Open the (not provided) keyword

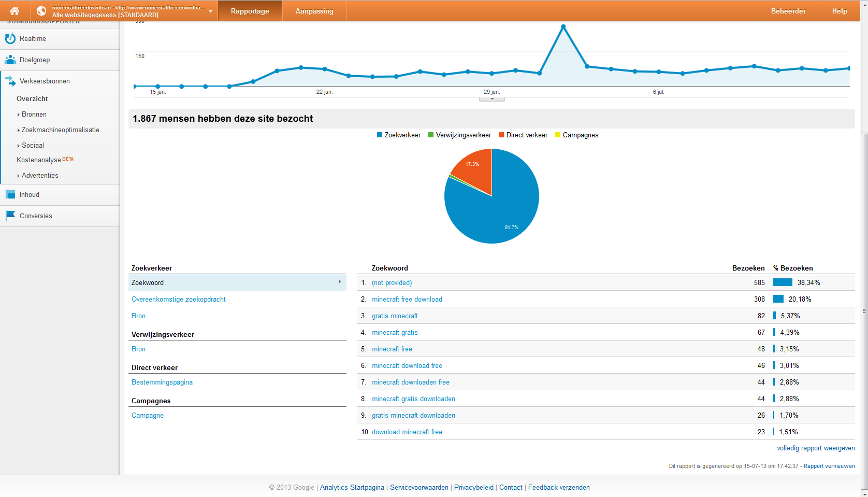tap(392, 282)
